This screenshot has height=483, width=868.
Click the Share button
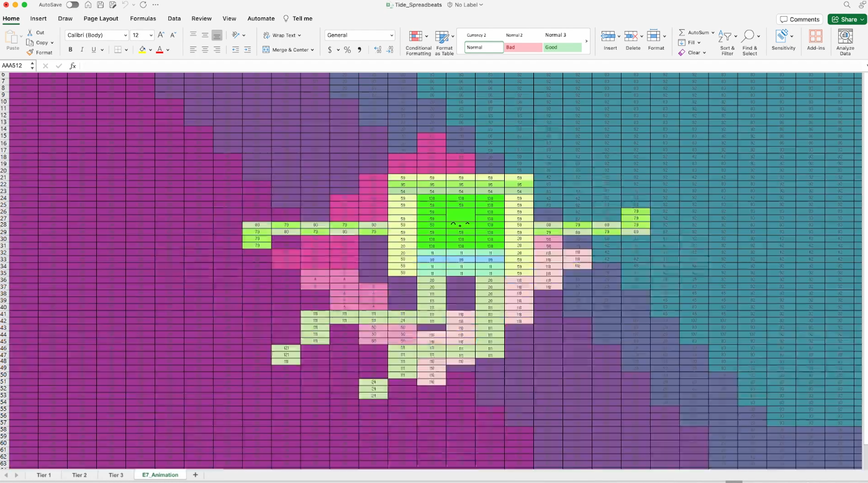pos(847,19)
